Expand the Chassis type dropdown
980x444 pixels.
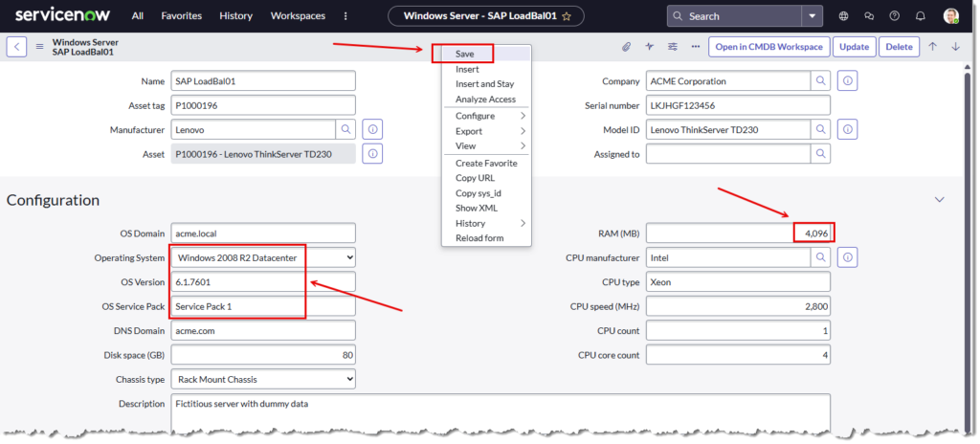tap(263, 380)
